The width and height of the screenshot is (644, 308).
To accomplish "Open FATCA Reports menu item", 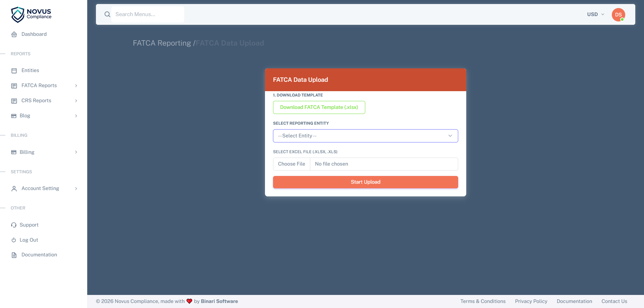I will tap(39, 85).
